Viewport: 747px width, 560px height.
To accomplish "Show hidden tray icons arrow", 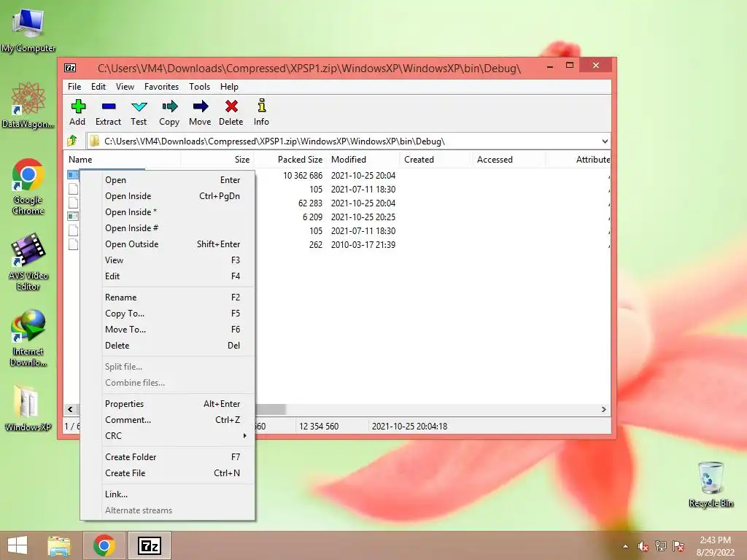I will point(625,546).
